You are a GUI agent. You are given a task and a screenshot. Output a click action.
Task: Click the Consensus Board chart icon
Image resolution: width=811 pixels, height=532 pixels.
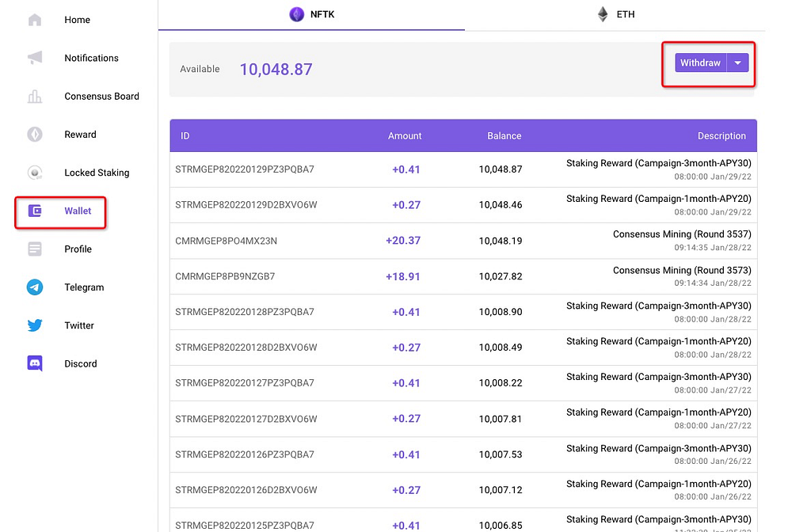(x=35, y=96)
